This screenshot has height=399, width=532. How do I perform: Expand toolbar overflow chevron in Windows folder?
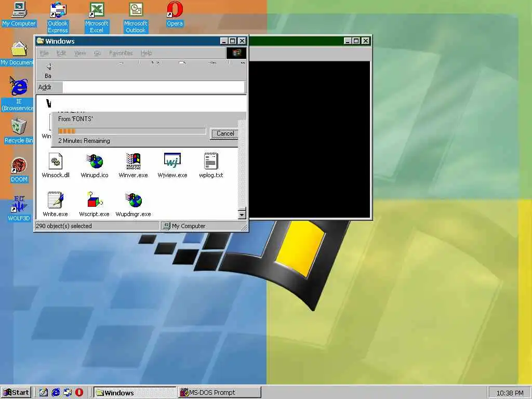[x=243, y=63]
